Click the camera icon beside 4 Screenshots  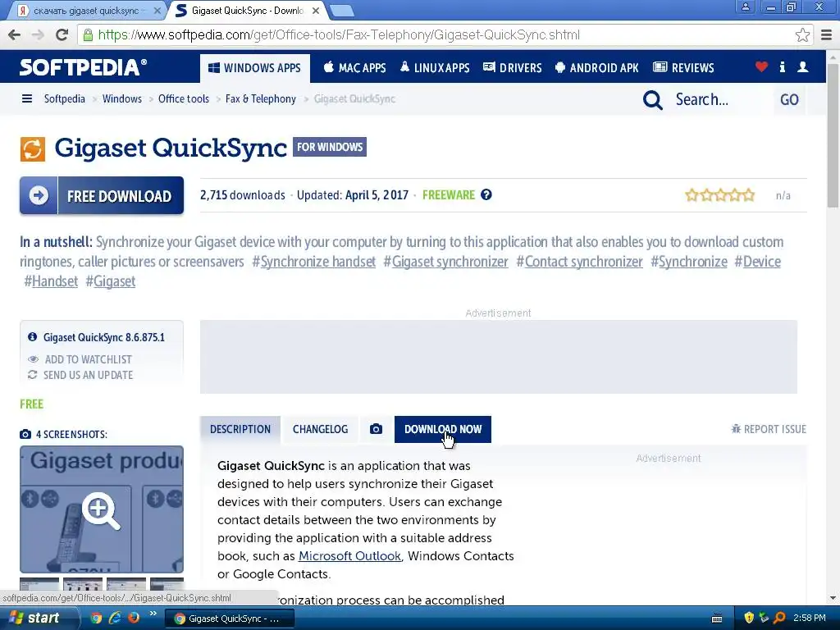tap(25, 434)
